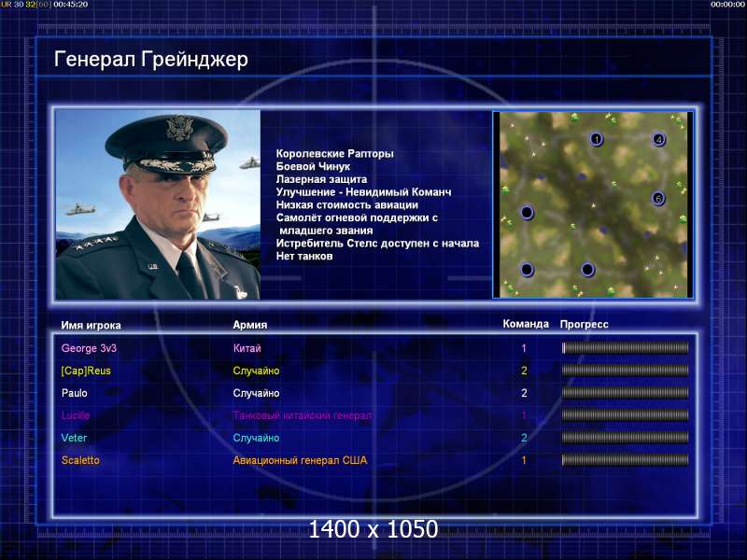
Task: Click the "Прогресс" column header
Action: [585, 324]
